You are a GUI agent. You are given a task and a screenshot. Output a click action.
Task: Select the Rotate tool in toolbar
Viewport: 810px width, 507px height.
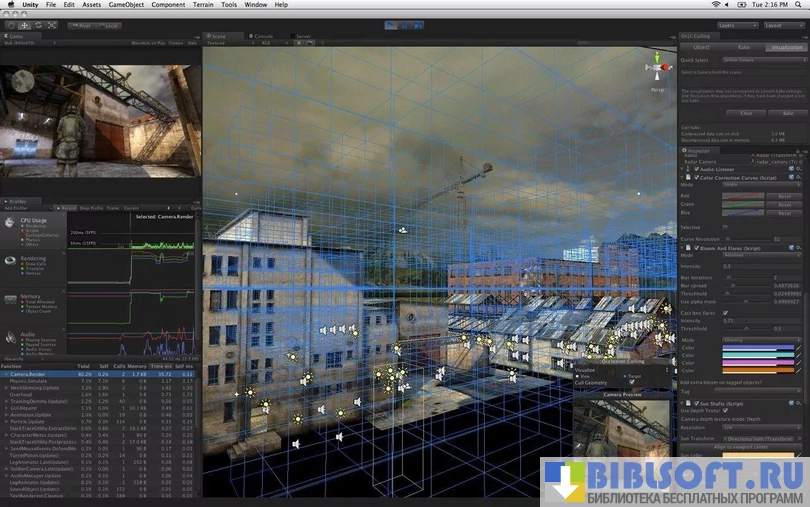pyautogui.click(x=38, y=25)
